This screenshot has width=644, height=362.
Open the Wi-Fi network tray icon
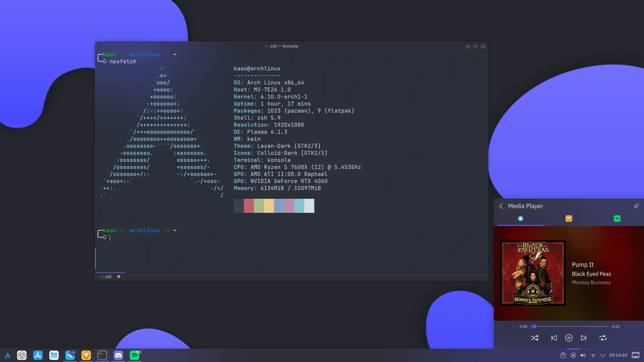[593, 355]
